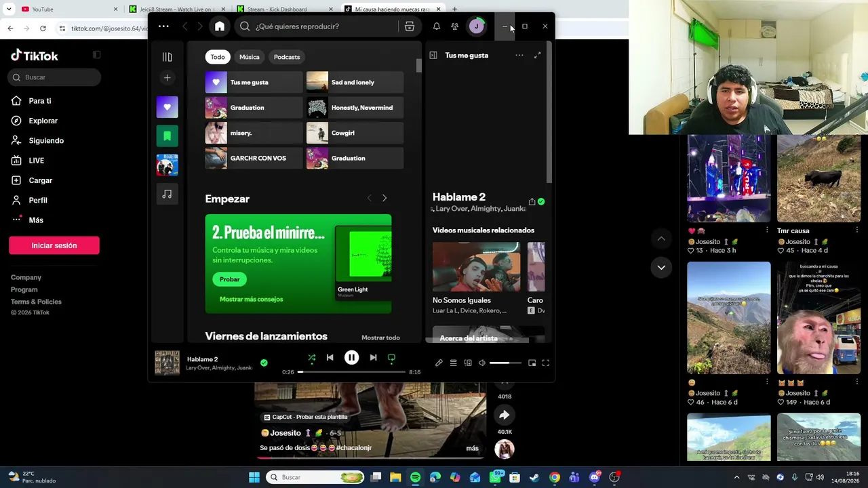Screen dimensions: 868x488
Task: Open Browse icon in Spotify search bar
Action: 410,26
